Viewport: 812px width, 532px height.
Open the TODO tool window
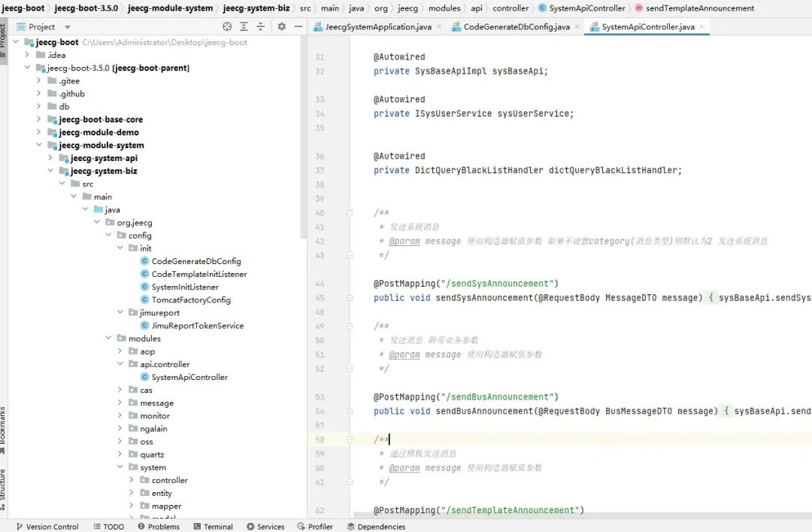coord(109,526)
